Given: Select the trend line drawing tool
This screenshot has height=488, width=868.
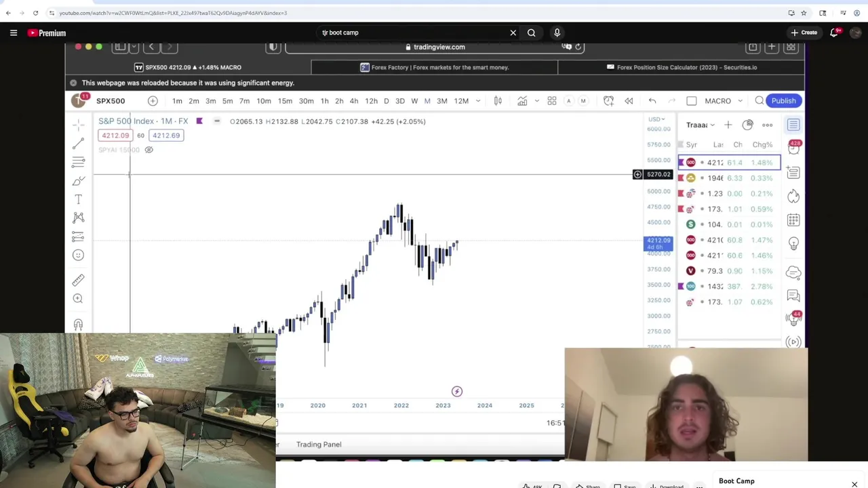Looking at the screenshot, I should pyautogui.click(x=79, y=143).
